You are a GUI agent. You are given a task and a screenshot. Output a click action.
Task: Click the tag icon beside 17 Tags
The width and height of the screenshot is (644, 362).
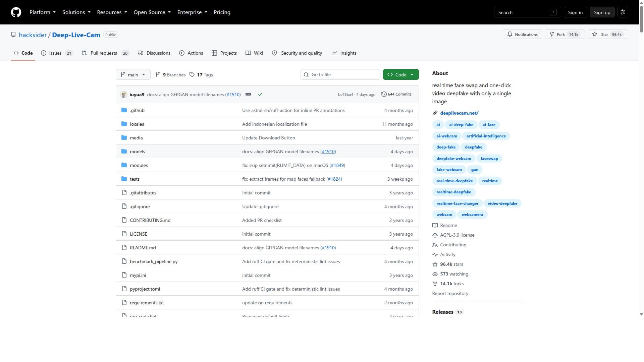192,75
